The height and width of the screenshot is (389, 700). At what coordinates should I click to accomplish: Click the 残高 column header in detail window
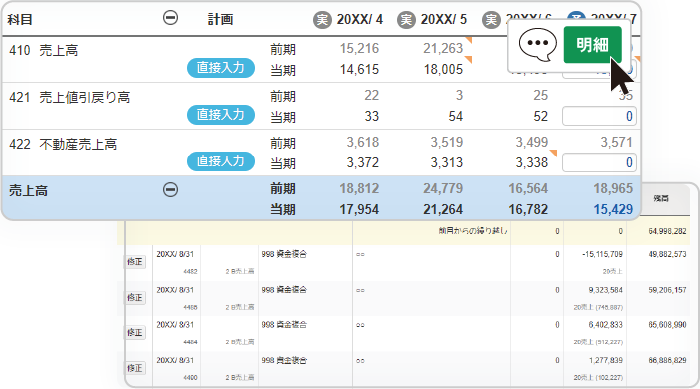(661, 198)
